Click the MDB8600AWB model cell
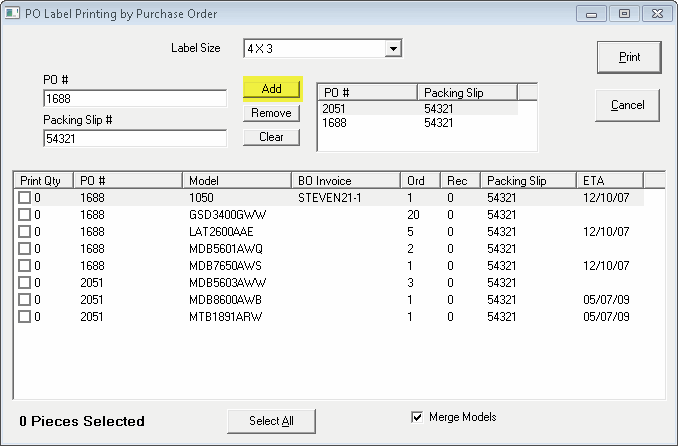 (x=225, y=299)
